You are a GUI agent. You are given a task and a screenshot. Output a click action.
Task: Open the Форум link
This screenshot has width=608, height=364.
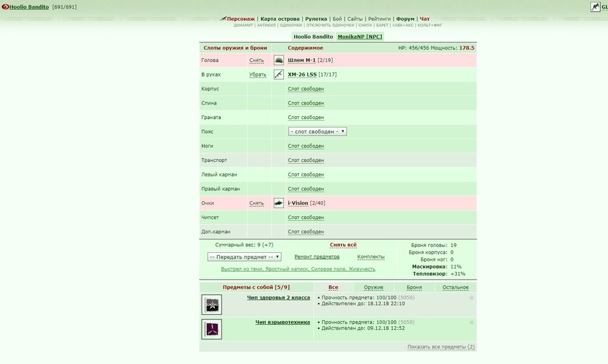click(405, 19)
